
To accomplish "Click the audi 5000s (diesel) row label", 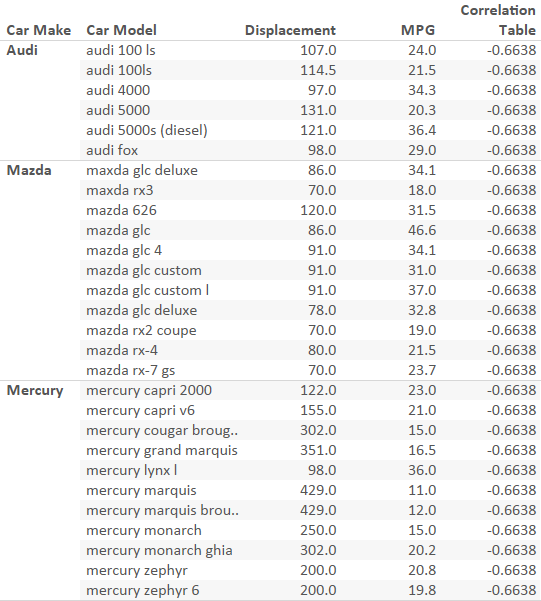I will tap(147, 130).
